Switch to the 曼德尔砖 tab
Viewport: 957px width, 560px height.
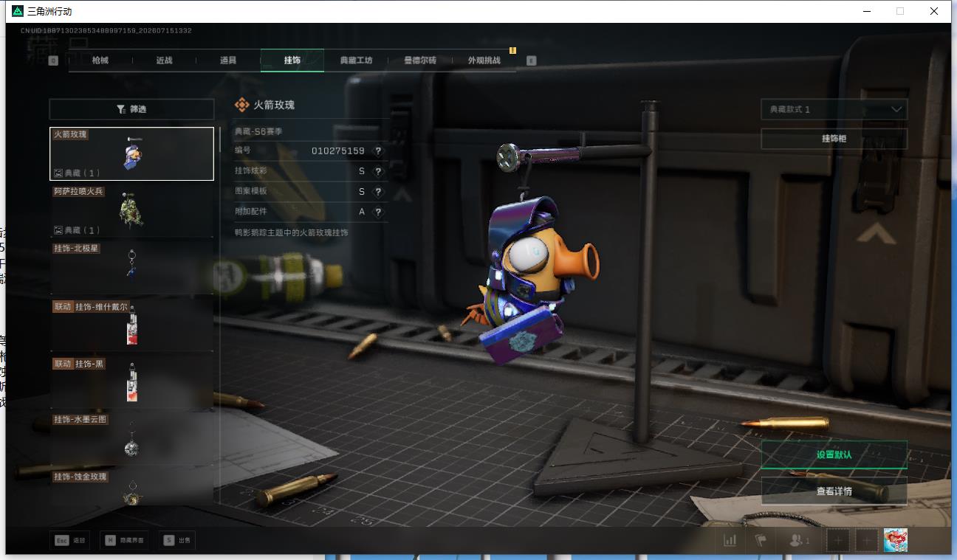[420, 61]
